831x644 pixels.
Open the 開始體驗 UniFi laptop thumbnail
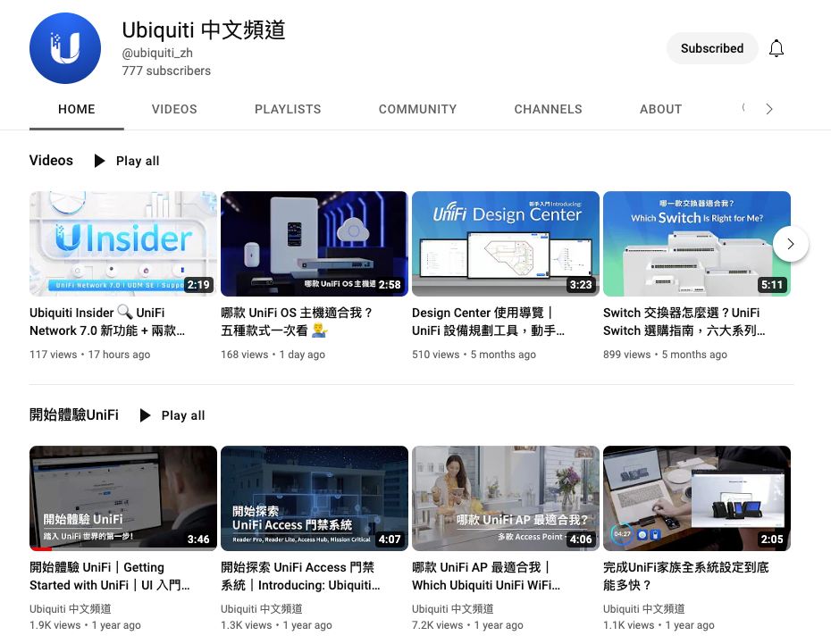click(123, 498)
